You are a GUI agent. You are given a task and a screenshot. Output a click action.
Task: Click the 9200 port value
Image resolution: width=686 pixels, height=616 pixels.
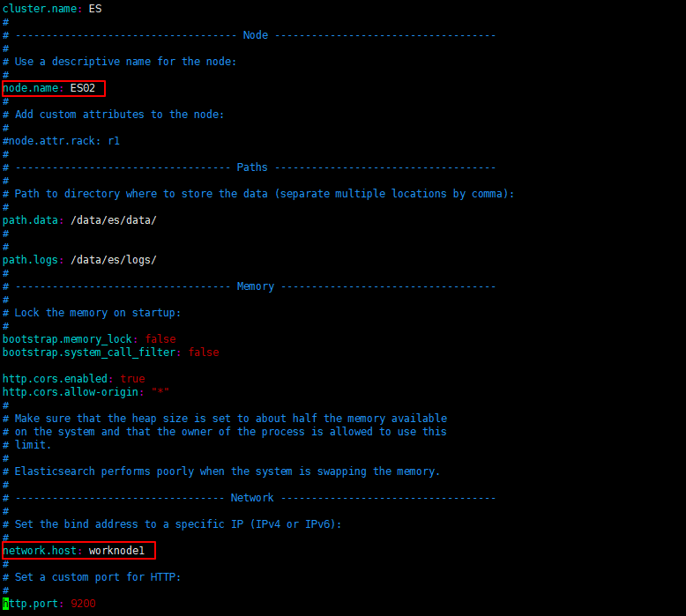(x=83, y=604)
